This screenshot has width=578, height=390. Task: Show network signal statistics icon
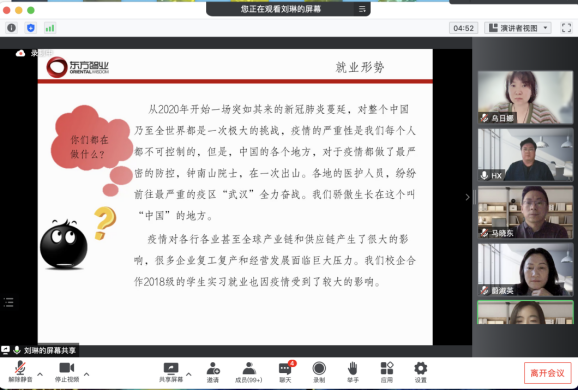(50, 28)
